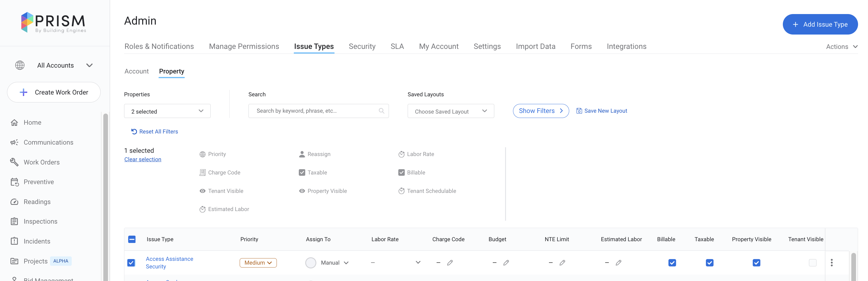Edit Budget pencil for Access Assistance
The image size is (868, 281).
click(x=506, y=263)
